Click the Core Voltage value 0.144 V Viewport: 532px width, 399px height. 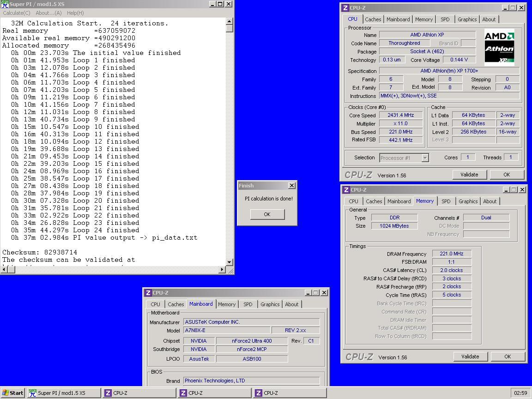459,60
